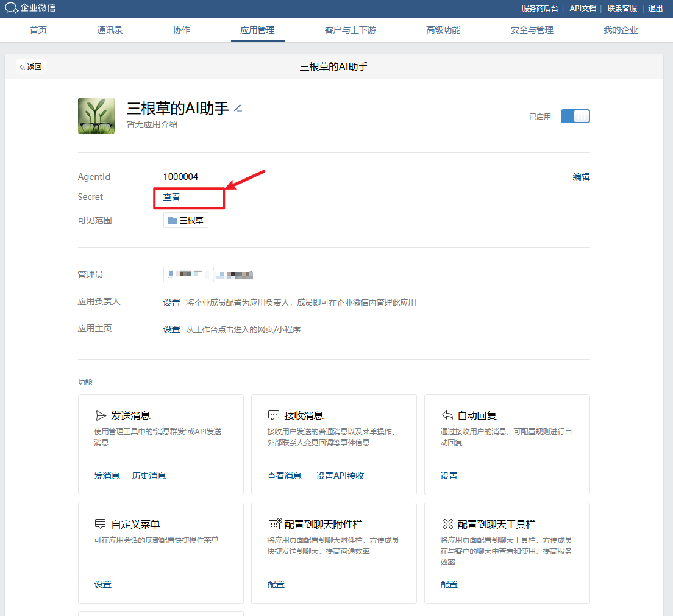Click the 返回 back button
The height and width of the screenshot is (616, 673).
pyautogui.click(x=31, y=66)
